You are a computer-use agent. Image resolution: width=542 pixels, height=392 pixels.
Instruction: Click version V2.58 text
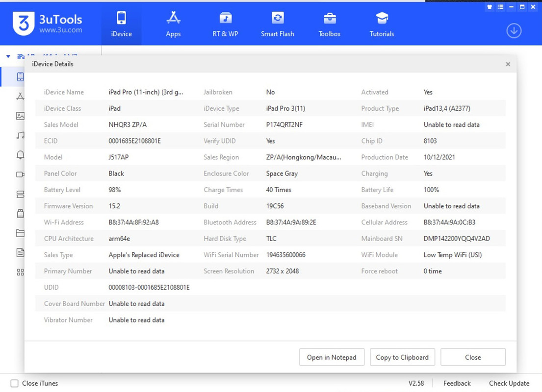pyautogui.click(x=416, y=383)
